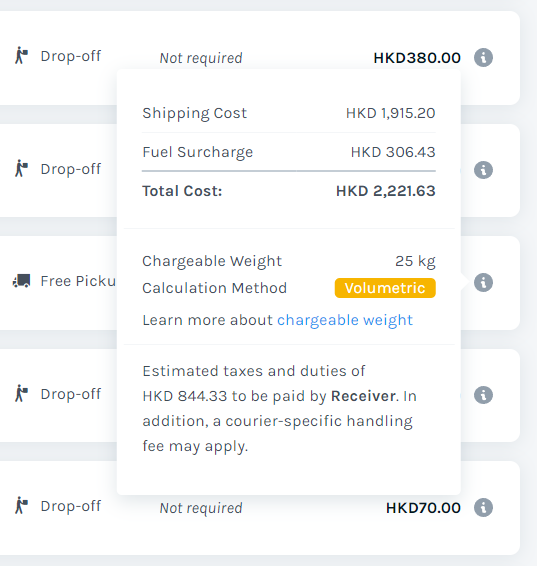The image size is (537, 566).
Task: Click info icon on second Drop-off row
Action: [483, 170]
